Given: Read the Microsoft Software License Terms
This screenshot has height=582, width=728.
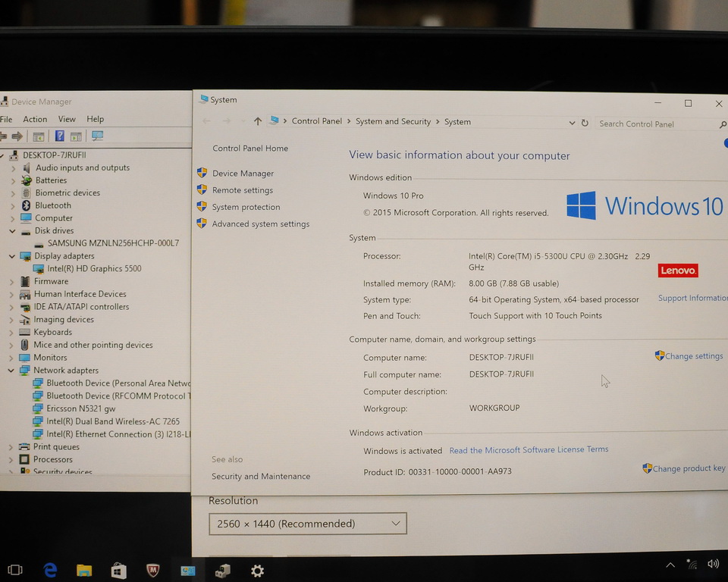Looking at the screenshot, I should [529, 449].
